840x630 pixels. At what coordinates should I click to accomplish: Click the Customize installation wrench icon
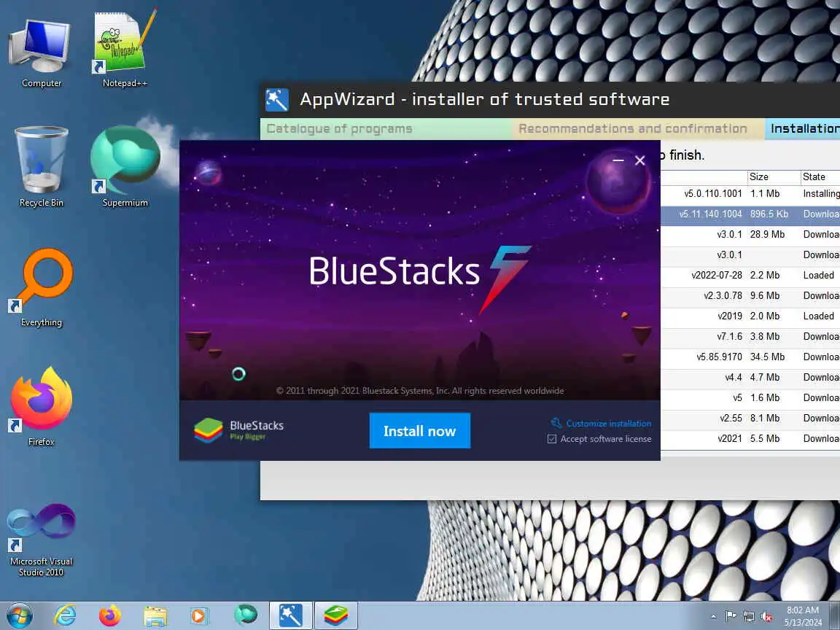[x=556, y=423]
